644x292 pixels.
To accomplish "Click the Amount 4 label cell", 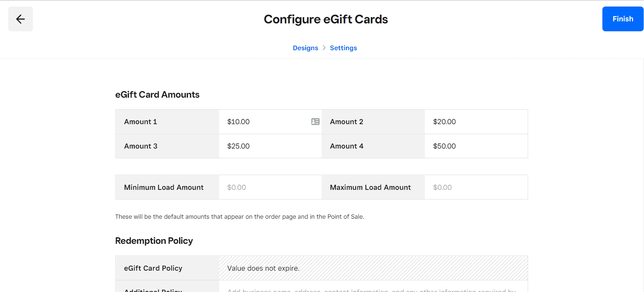I will (x=346, y=146).
